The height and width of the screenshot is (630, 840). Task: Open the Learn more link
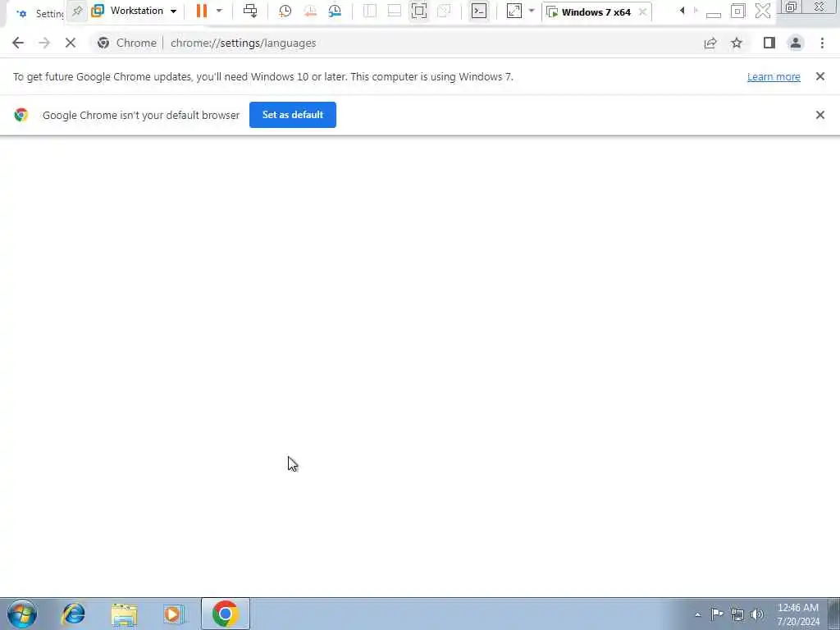pyautogui.click(x=774, y=76)
